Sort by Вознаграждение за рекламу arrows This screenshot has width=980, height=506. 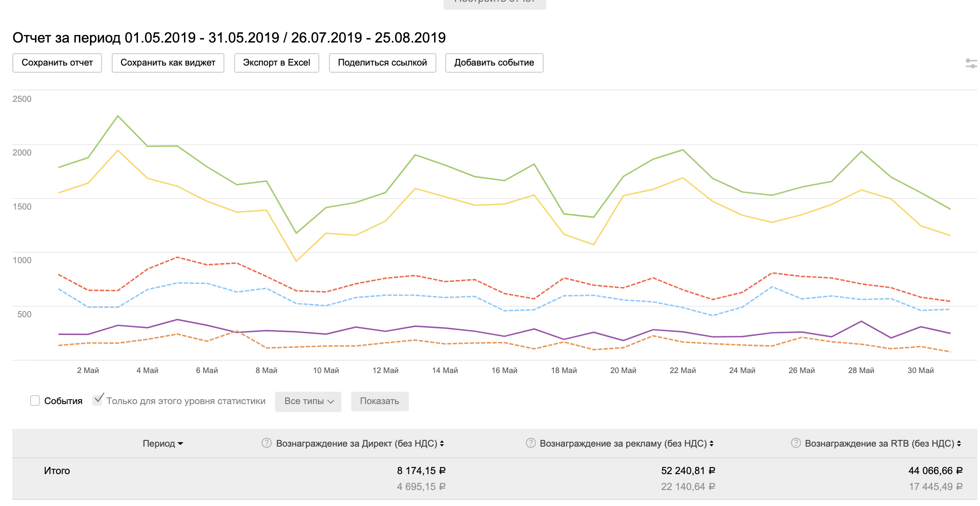(x=711, y=444)
